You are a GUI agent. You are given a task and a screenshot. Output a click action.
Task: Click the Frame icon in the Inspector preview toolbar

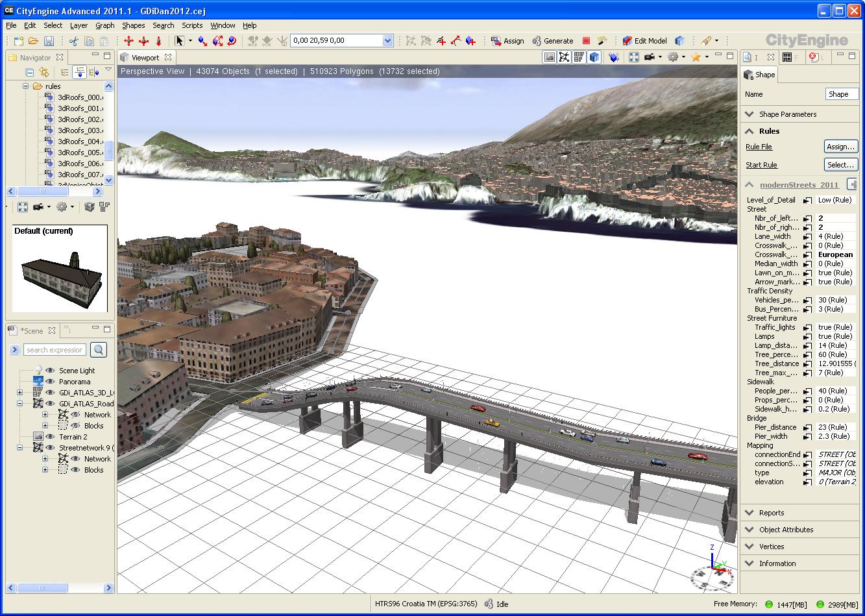23,207
